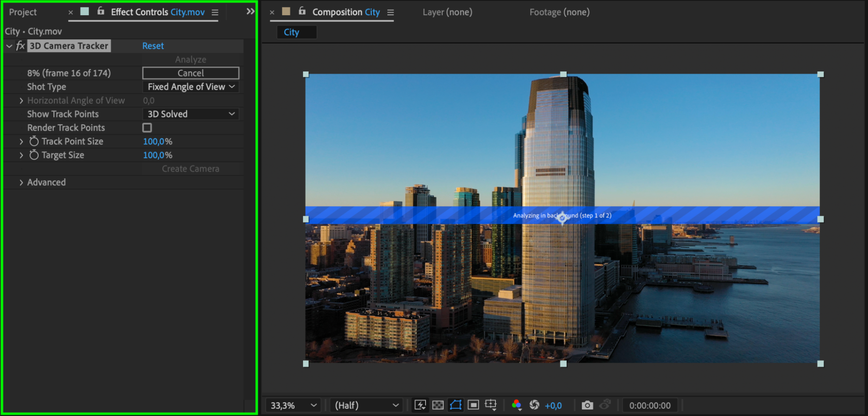868x416 pixels.
Task: Click the Region of Interest icon
Action: tap(473, 405)
